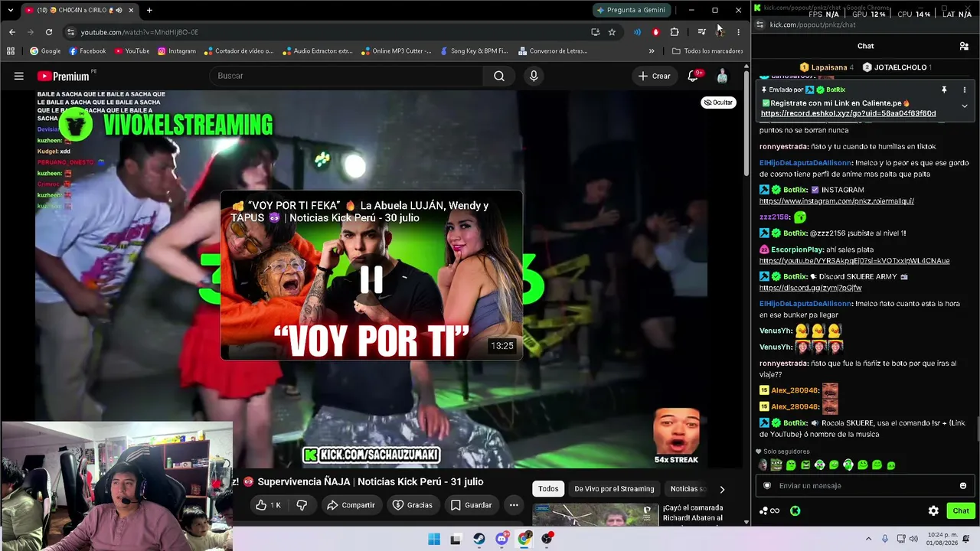The image size is (980, 551).
Task: Open the VOY POR TI suggested video thumbnail
Action: pos(371,275)
